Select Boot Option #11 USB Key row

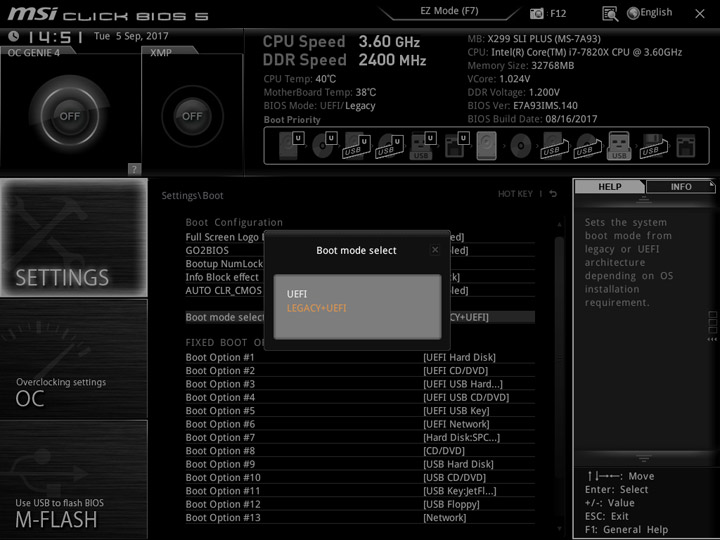[x=360, y=491]
